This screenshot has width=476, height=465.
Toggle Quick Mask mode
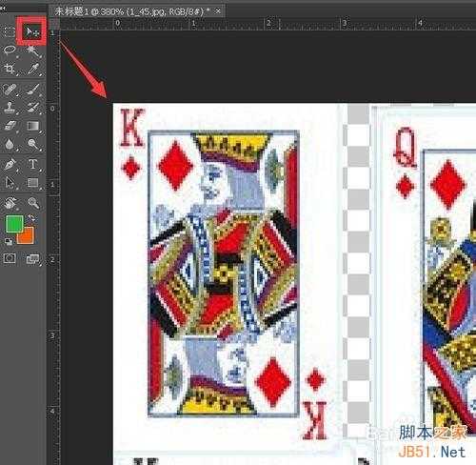10,258
